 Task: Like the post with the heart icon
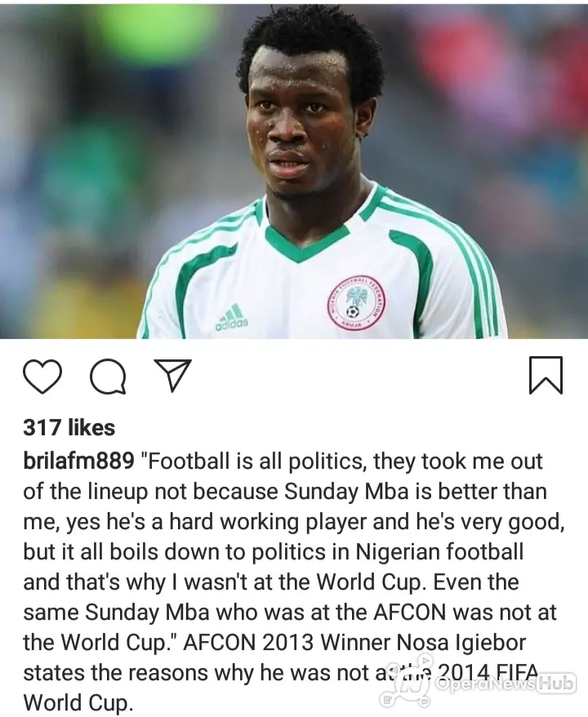(x=42, y=376)
